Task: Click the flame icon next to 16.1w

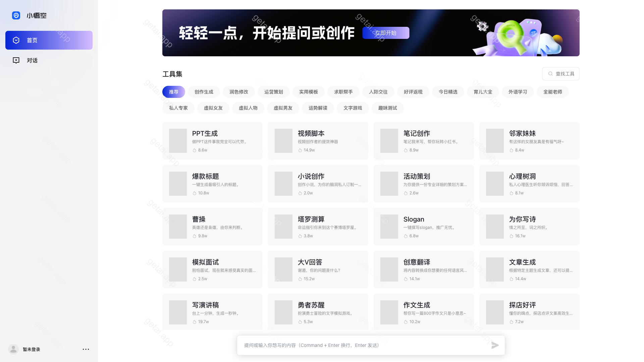Action: click(512, 236)
